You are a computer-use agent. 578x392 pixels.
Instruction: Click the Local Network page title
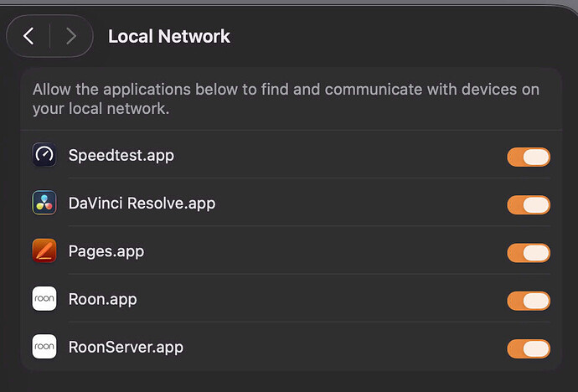(169, 36)
